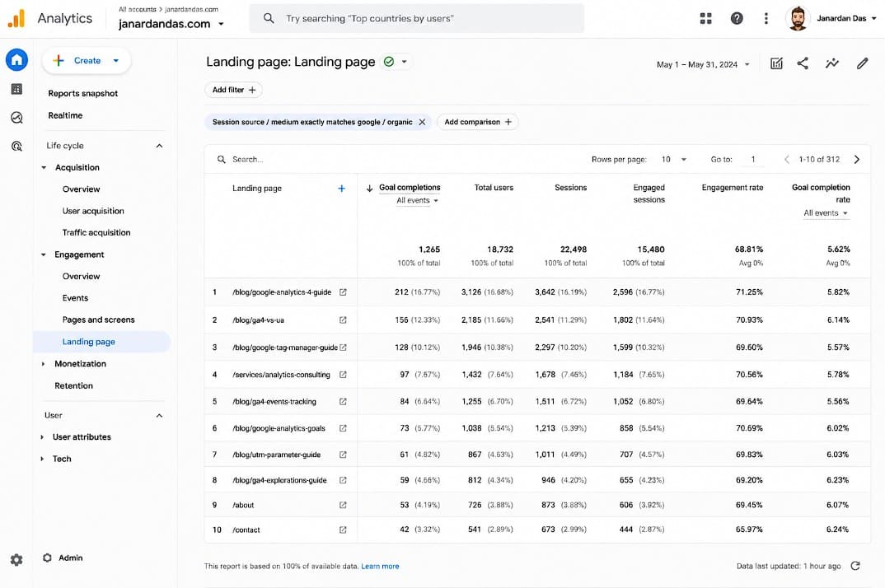Open the Insights sparkline icon
The image size is (885, 588).
pos(832,63)
